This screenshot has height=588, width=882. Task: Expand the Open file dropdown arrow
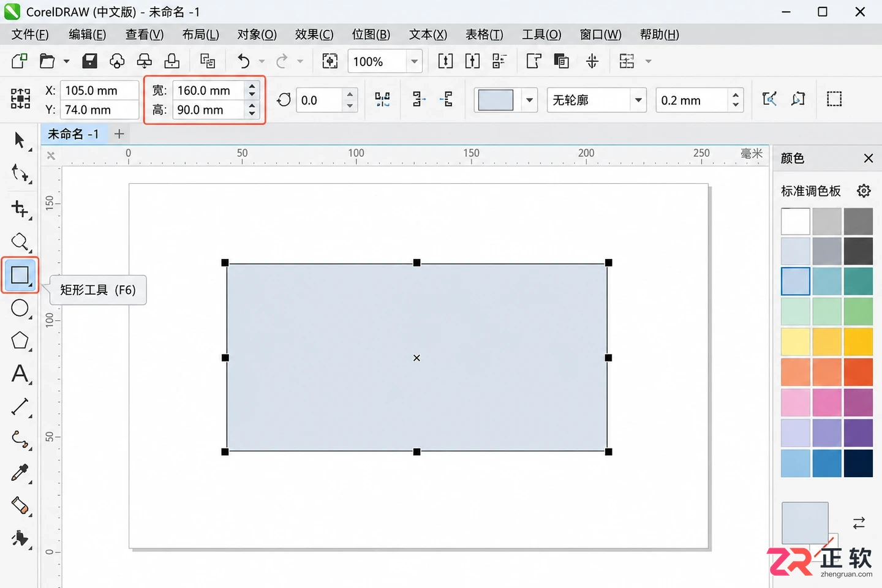coord(66,61)
